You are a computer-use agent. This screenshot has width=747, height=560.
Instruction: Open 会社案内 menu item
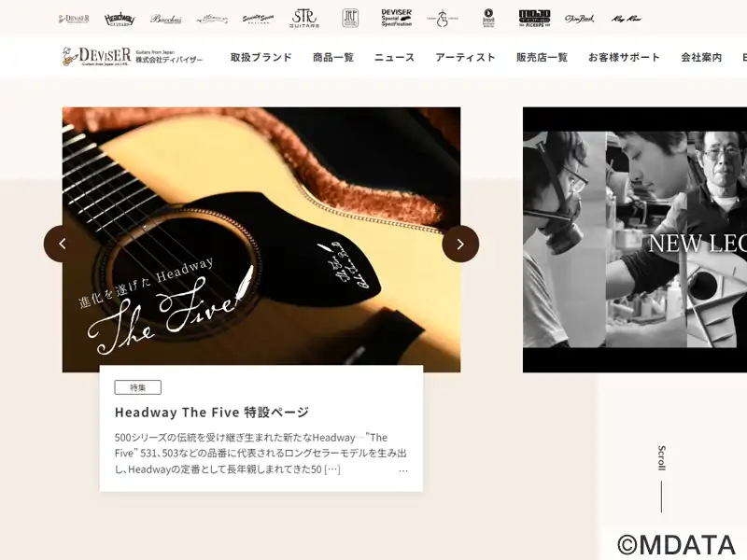pyautogui.click(x=701, y=57)
